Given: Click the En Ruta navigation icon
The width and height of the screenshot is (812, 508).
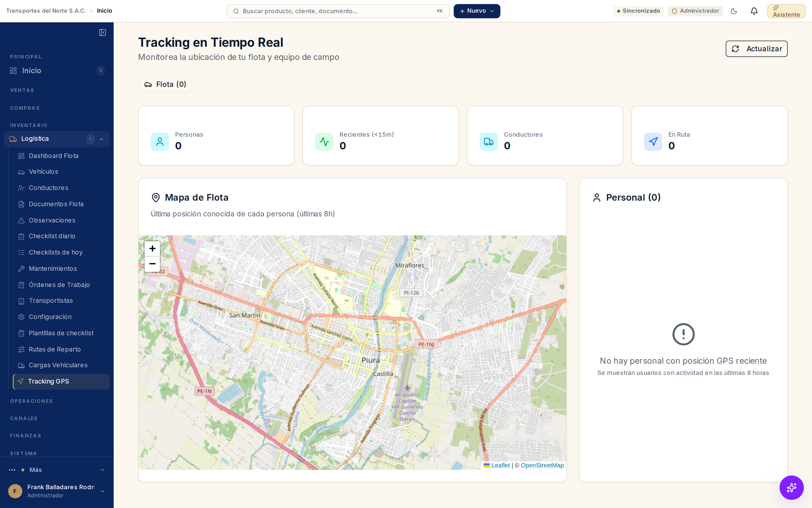Looking at the screenshot, I should coord(653,142).
